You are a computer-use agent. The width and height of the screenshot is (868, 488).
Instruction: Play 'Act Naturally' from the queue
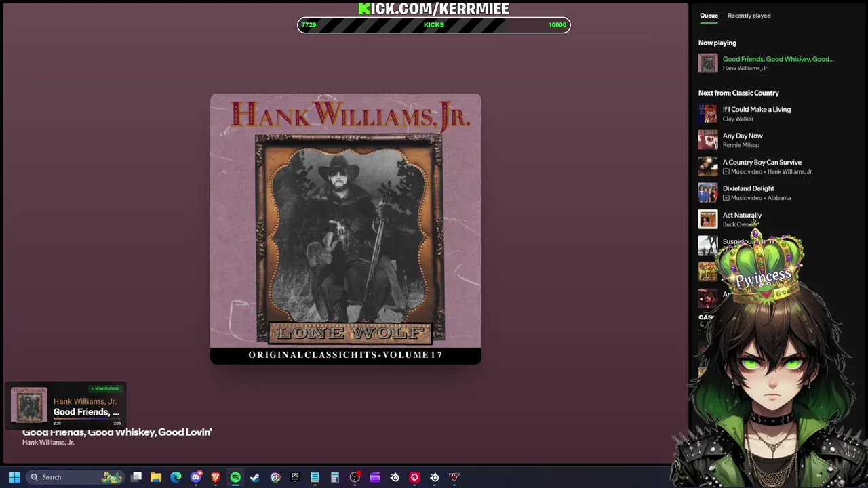[x=742, y=215]
